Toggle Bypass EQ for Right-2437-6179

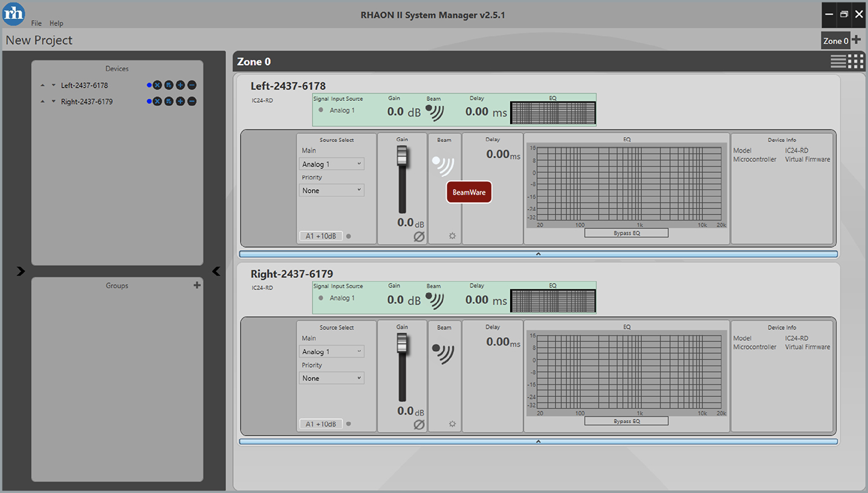point(626,421)
